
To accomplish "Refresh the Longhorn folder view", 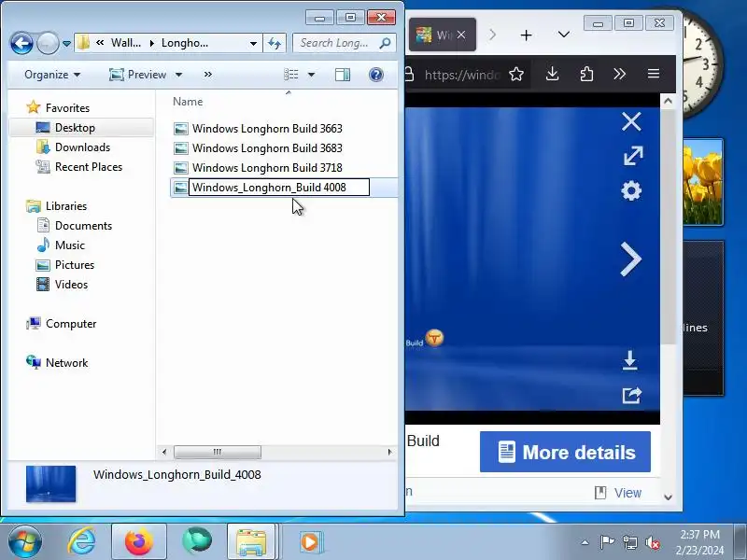I will (275, 43).
